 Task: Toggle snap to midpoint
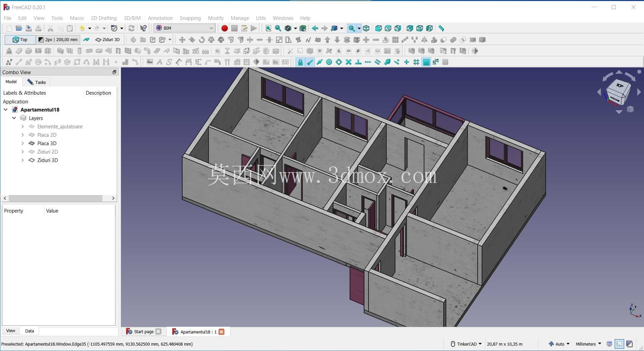(320, 62)
